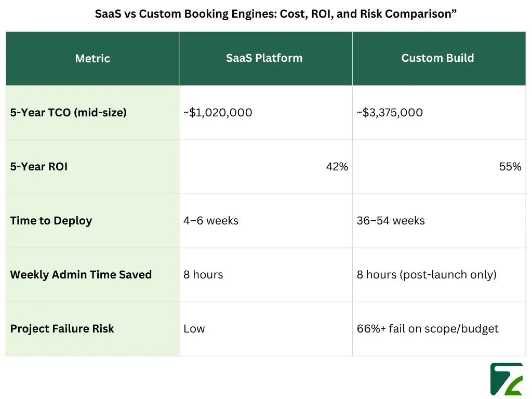Viewport: 532px width, 399px height.
Task: Select the ~$1,020,000 SaaS cost cell
Action: coord(218,113)
